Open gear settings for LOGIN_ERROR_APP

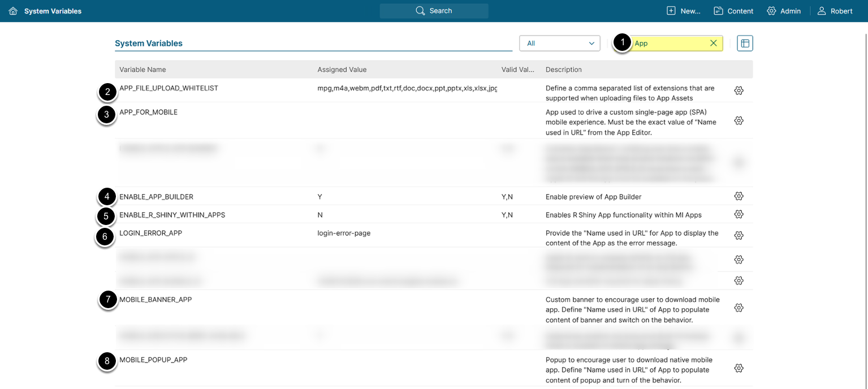(x=739, y=235)
